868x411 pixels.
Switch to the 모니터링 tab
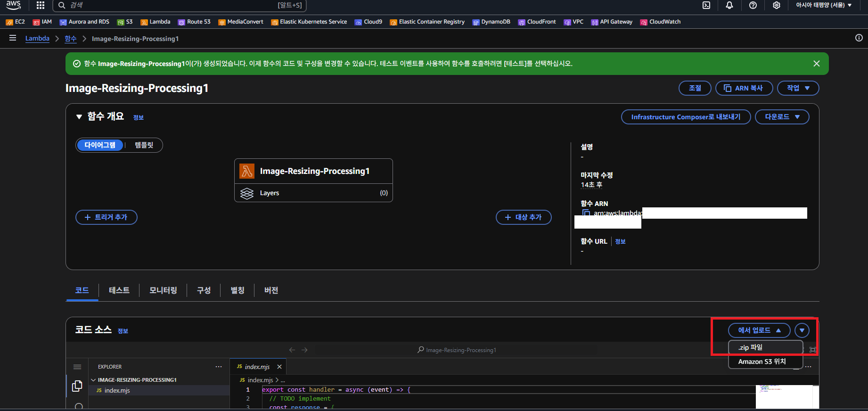point(163,290)
